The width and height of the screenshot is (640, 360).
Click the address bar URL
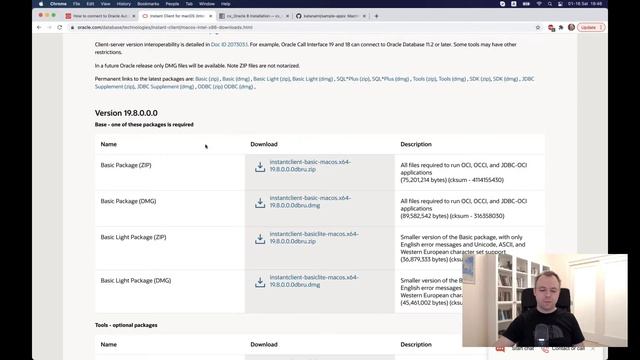pyautogui.click(x=165, y=27)
